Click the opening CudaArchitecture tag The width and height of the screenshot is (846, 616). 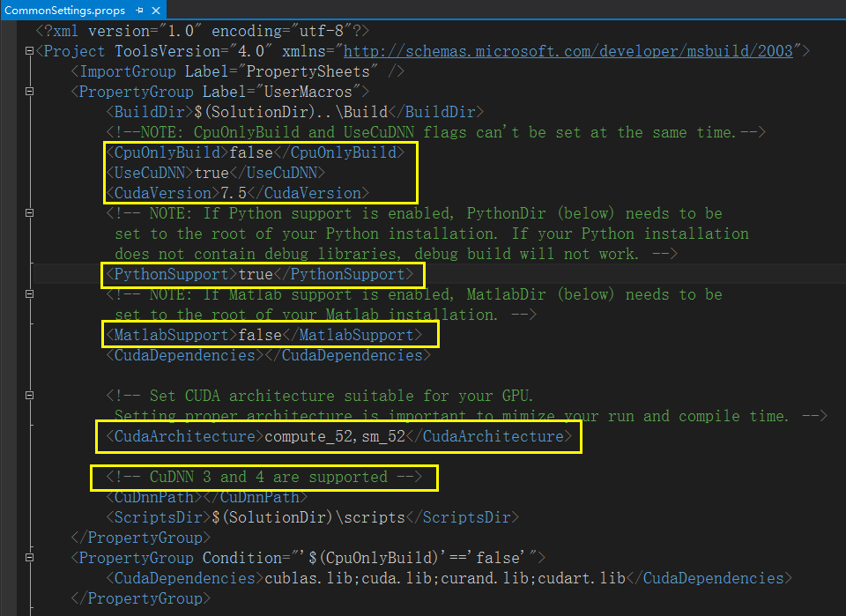coord(184,436)
